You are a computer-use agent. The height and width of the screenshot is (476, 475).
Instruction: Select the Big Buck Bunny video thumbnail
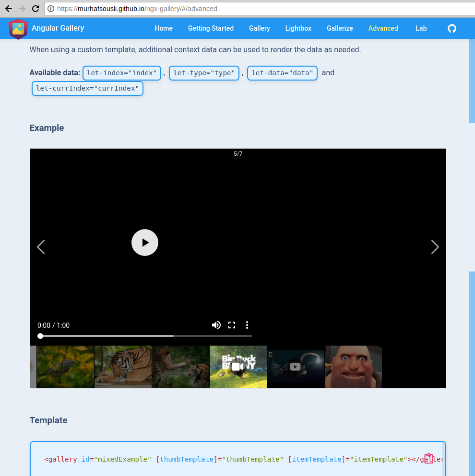(x=238, y=367)
